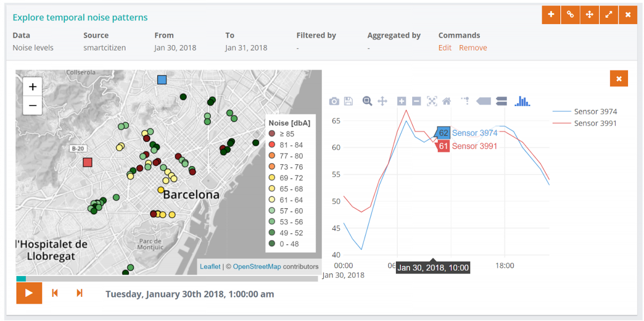Open the OpenStreetMap attribution link

tap(257, 266)
